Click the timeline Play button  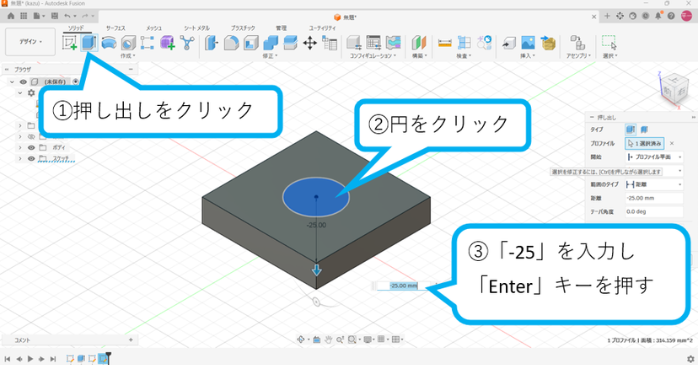coord(30,359)
